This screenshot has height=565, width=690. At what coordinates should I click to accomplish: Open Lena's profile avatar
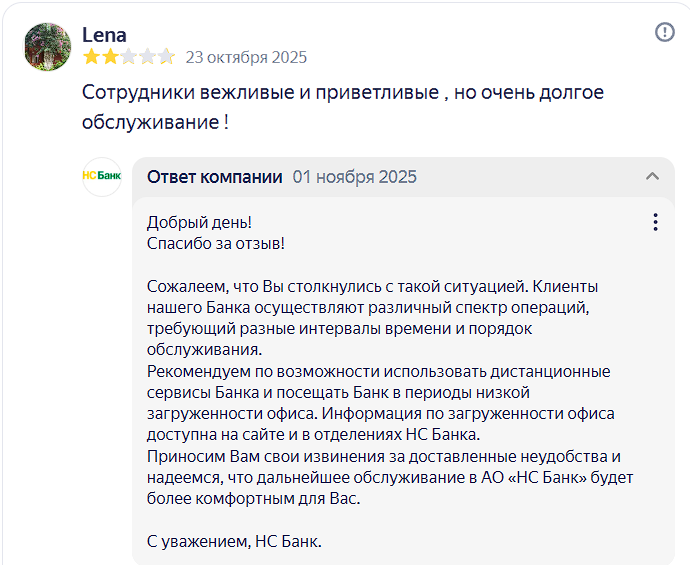point(47,46)
